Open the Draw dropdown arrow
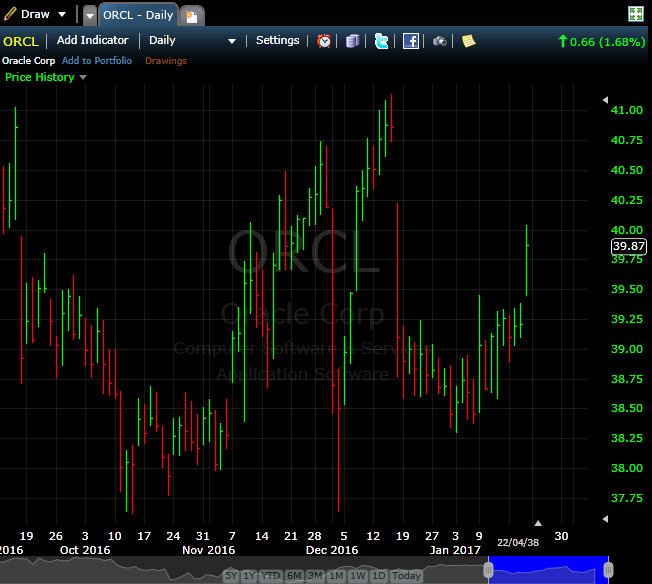The width and height of the screenshot is (652, 584). [x=62, y=14]
